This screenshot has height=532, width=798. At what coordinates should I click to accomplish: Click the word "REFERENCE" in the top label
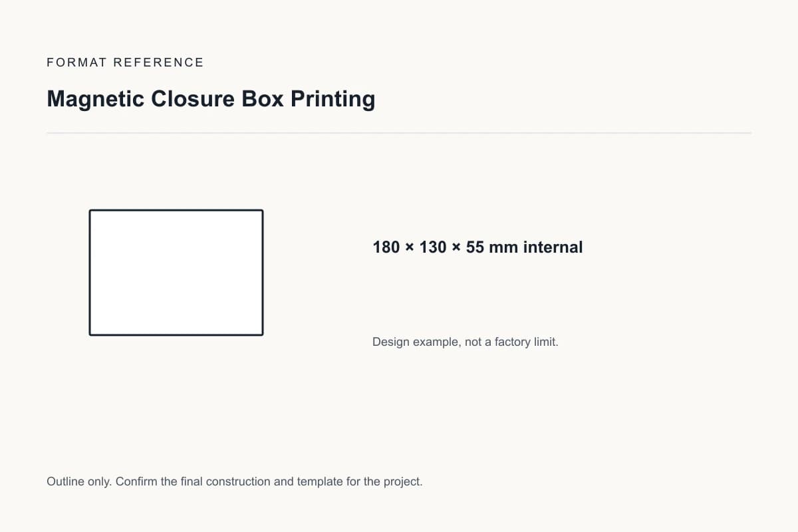[158, 63]
